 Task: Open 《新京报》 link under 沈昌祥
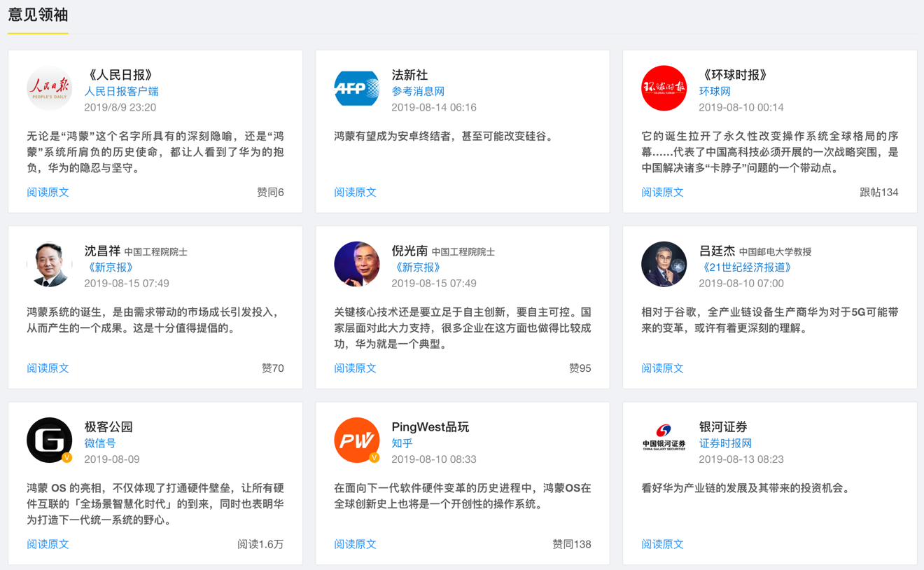click(x=109, y=267)
